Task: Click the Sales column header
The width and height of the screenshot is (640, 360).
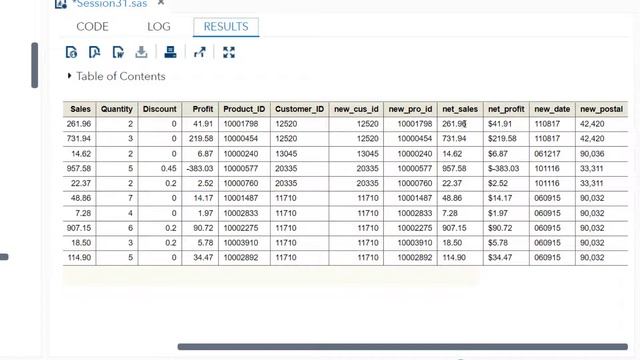Action: pos(80,109)
